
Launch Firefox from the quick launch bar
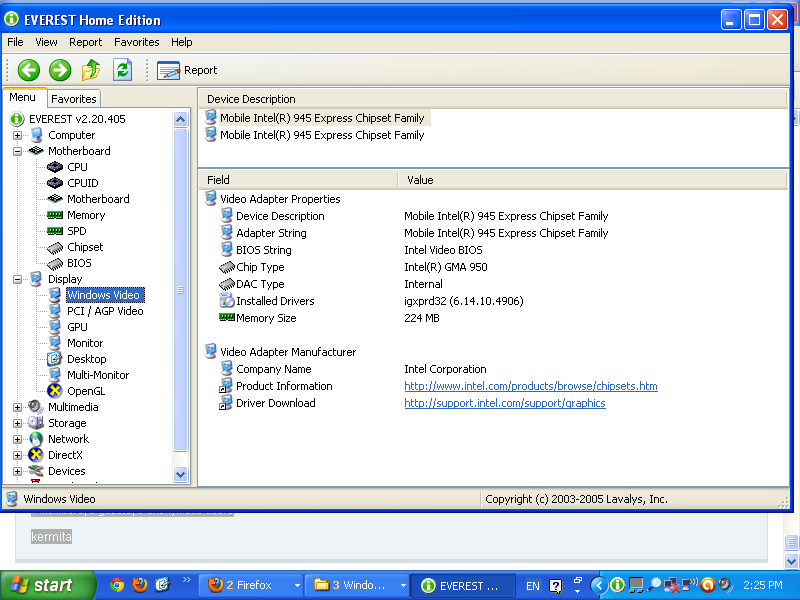139,585
